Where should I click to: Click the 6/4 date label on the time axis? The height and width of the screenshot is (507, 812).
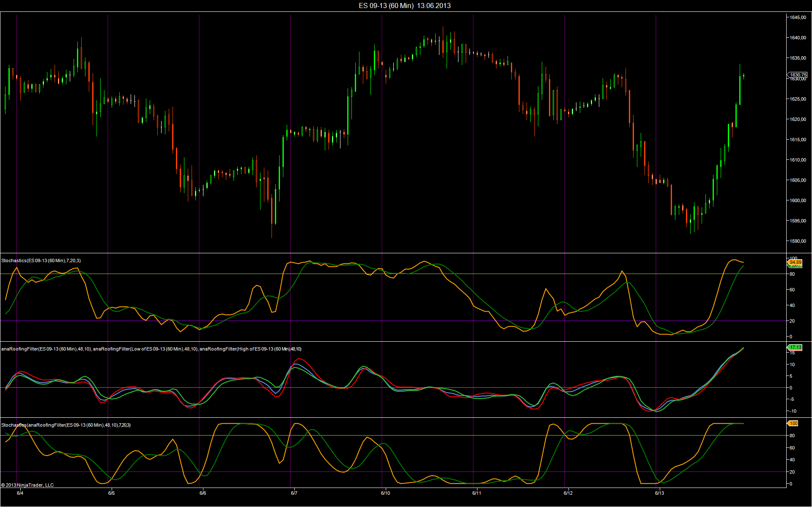coord(20,493)
